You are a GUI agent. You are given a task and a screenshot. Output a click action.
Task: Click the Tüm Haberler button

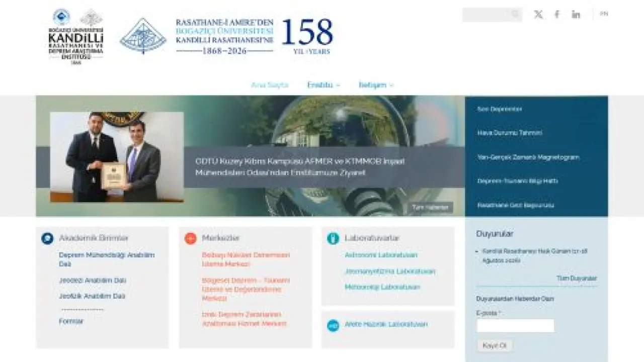pyautogui.click(x=430, y=207)
